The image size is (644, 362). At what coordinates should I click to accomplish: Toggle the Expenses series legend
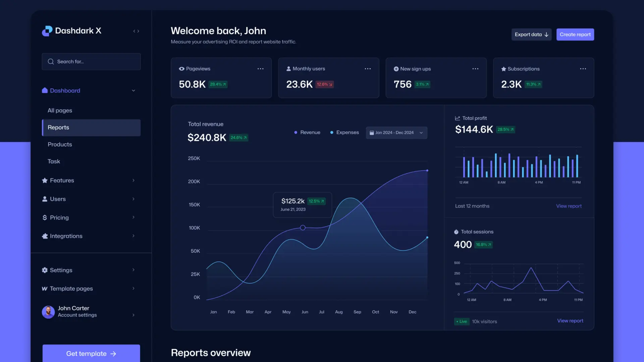tap(344, 132)
